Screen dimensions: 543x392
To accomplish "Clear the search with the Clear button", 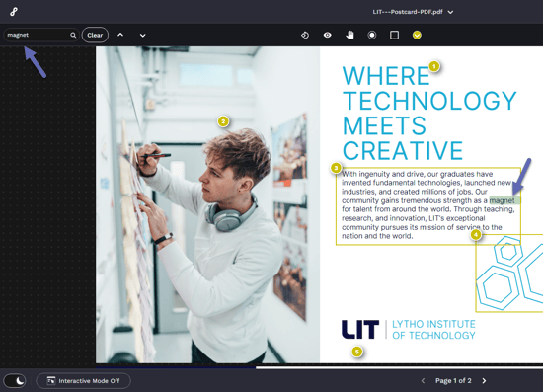I will tap(95, 35).
